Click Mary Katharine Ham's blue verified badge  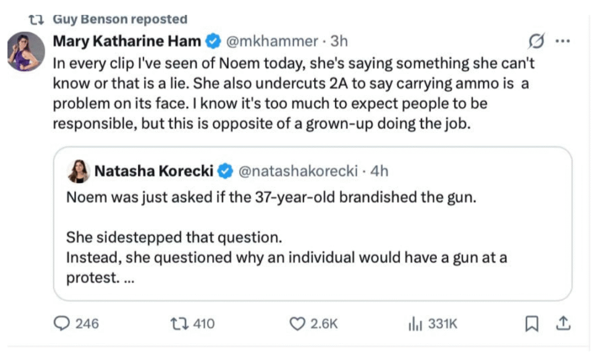[x=213, y=41]
